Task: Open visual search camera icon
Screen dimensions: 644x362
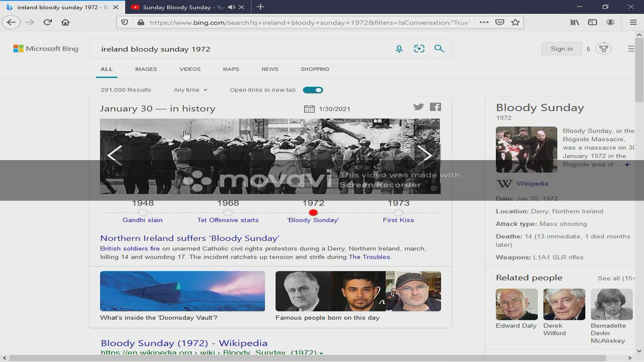Action: [419, 49]
